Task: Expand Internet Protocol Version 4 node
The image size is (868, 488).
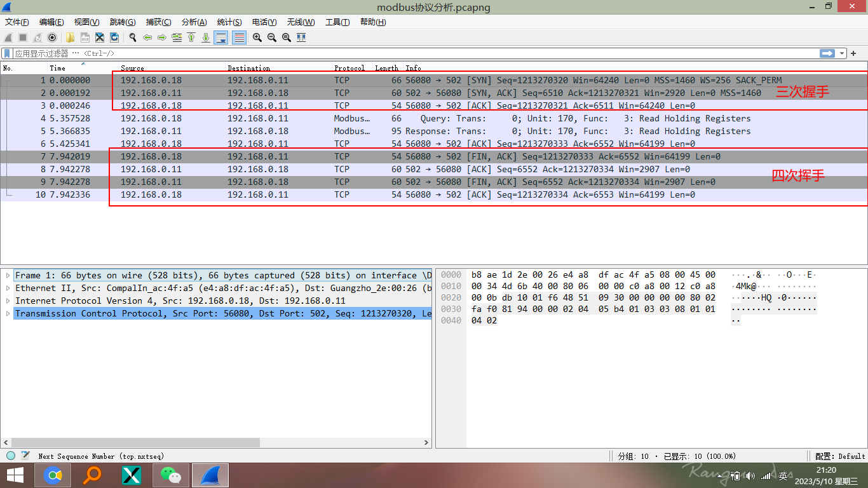Action: [8, 301]
